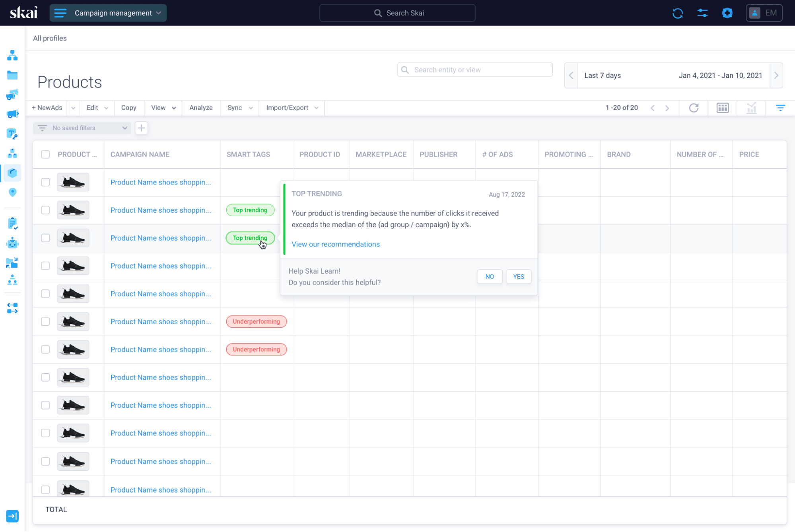Move date range to next period

click(776, 75)
